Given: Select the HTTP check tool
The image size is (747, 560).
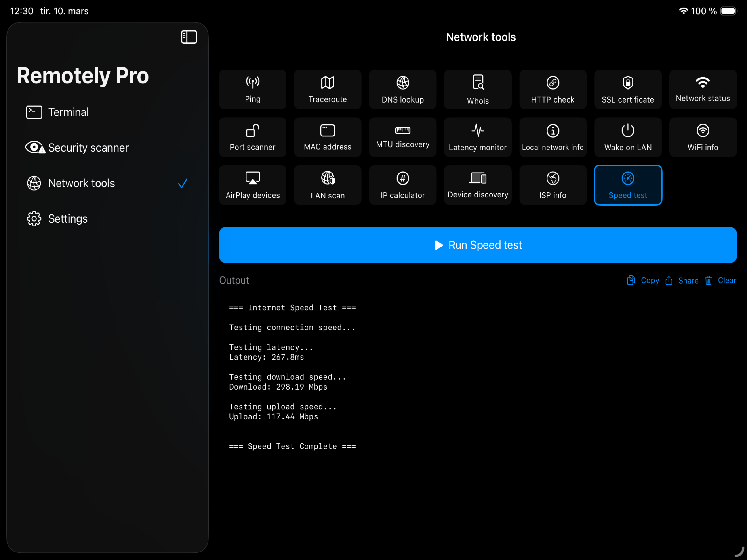Looking at the screenshot, I should tap(553, 90).
